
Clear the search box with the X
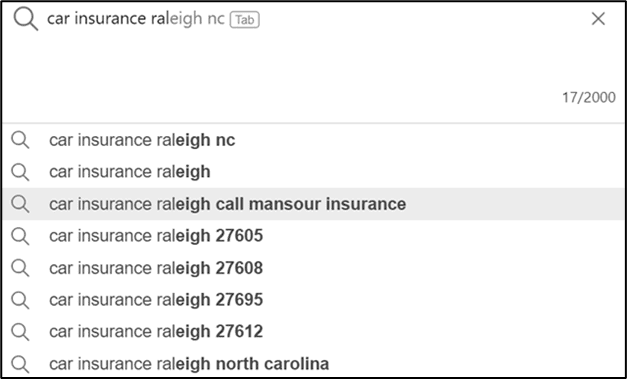point(598,19)
